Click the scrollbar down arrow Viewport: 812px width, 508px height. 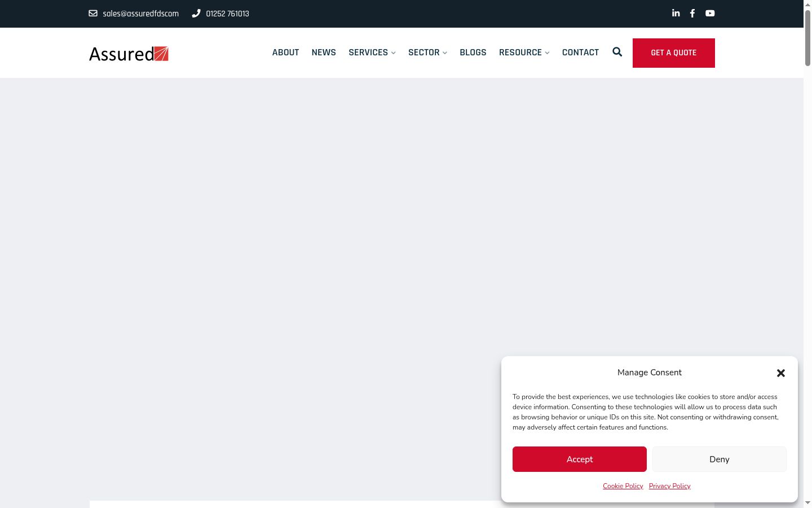point(807,503)
